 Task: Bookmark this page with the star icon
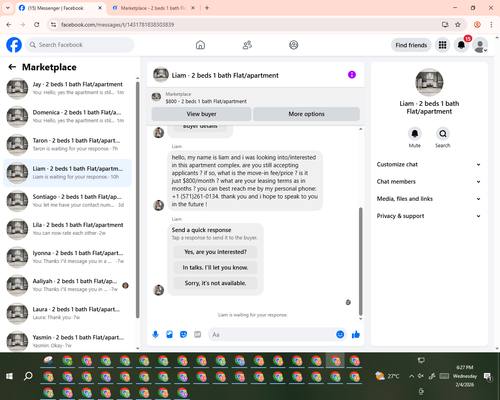(458, 24)
